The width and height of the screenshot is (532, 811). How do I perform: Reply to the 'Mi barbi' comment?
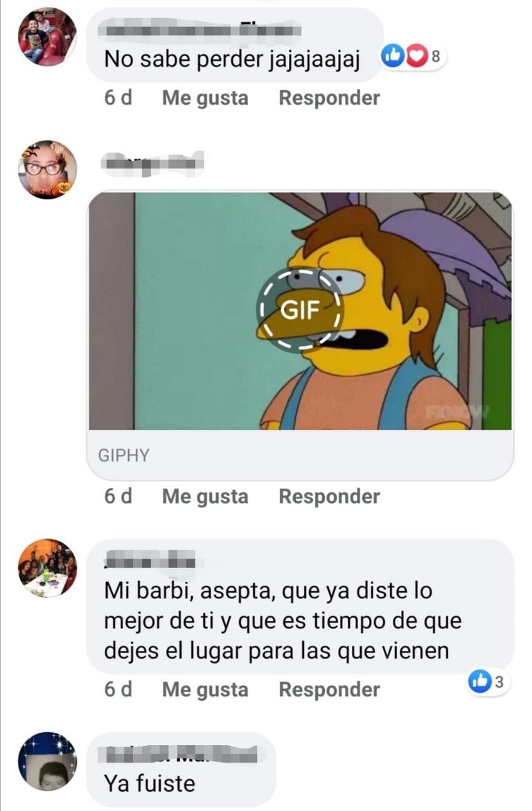click(329, 690)
